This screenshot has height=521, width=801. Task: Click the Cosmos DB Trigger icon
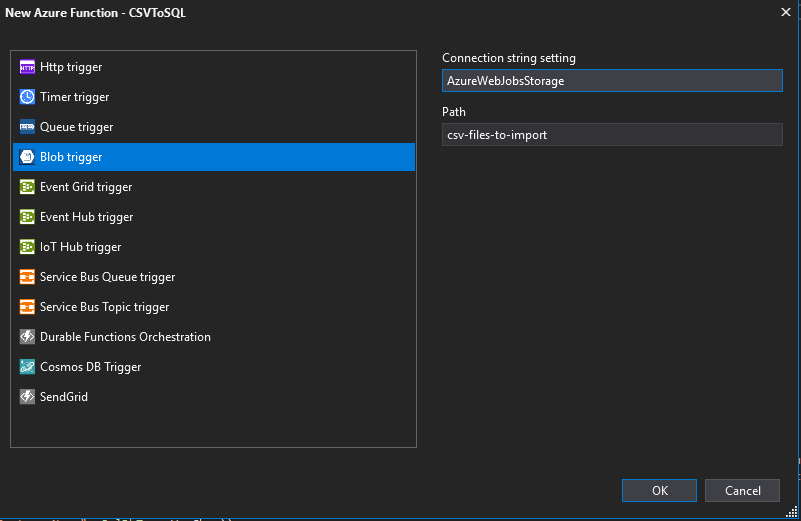click(x=28, y=367)
